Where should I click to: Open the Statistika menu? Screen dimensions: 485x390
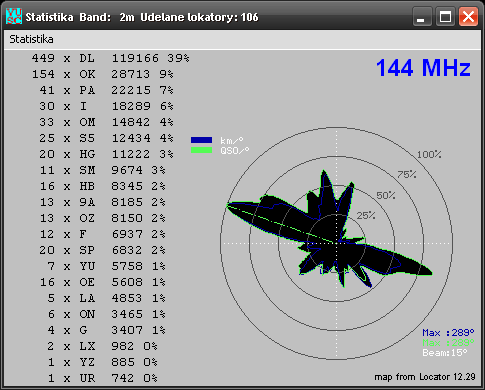pos(31,39)
